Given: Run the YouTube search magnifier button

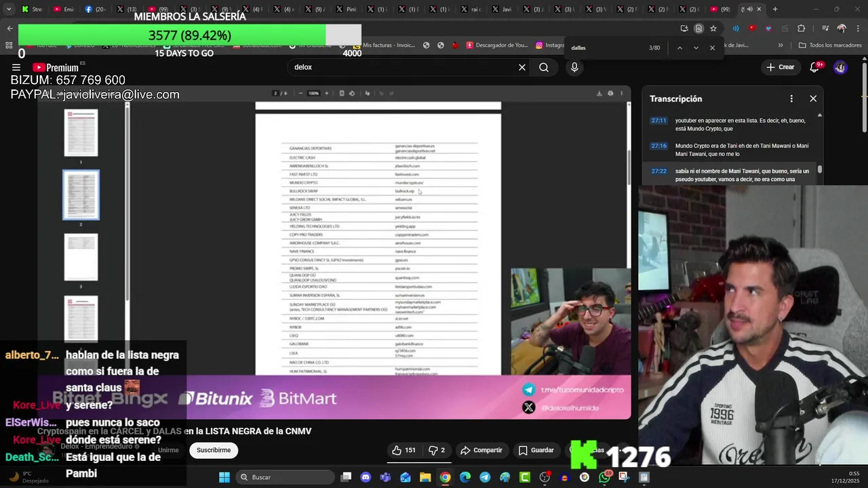Looking at the screenshot, I should [x=544, y=67].
